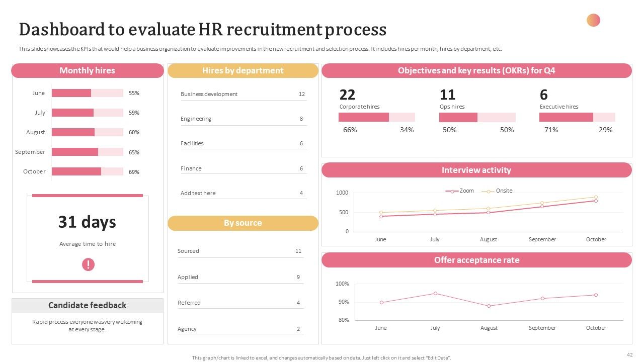The height and width of the screenshot is (362, 644).
Task: Click the Ops hires progress bar
Action: pos(477,117)
